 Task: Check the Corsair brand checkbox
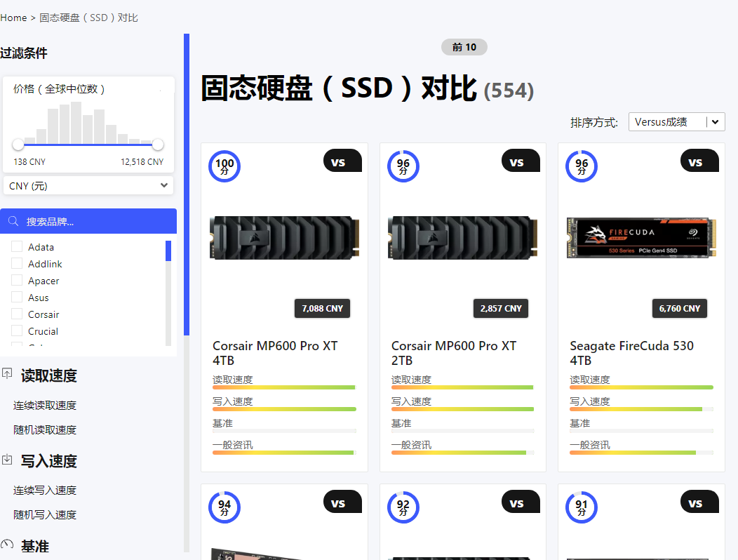click(17, 314)
